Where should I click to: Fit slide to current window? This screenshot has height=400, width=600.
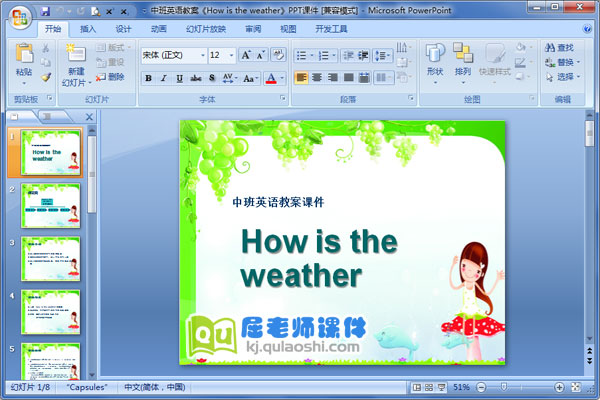point(576,387)
